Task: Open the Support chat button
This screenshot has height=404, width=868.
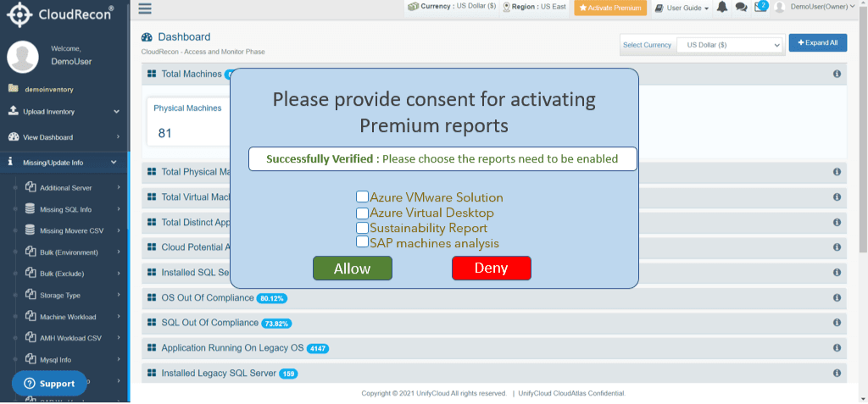Action: [x=49, y=384]
